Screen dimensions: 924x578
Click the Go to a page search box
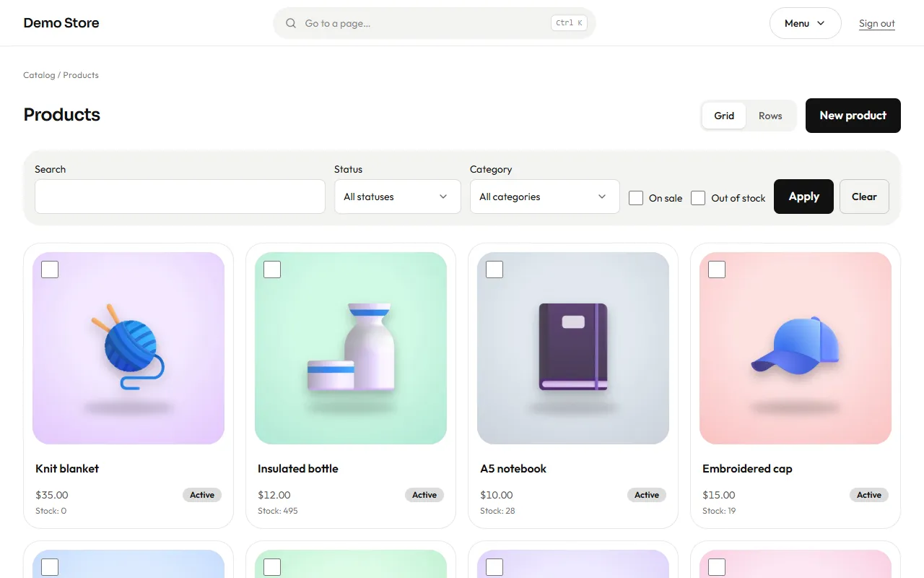(435, 23)
